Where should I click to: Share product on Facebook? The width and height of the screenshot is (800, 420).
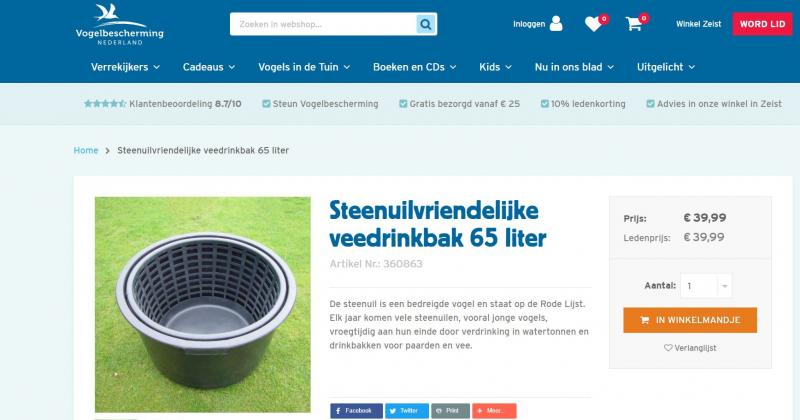point(356,411)
